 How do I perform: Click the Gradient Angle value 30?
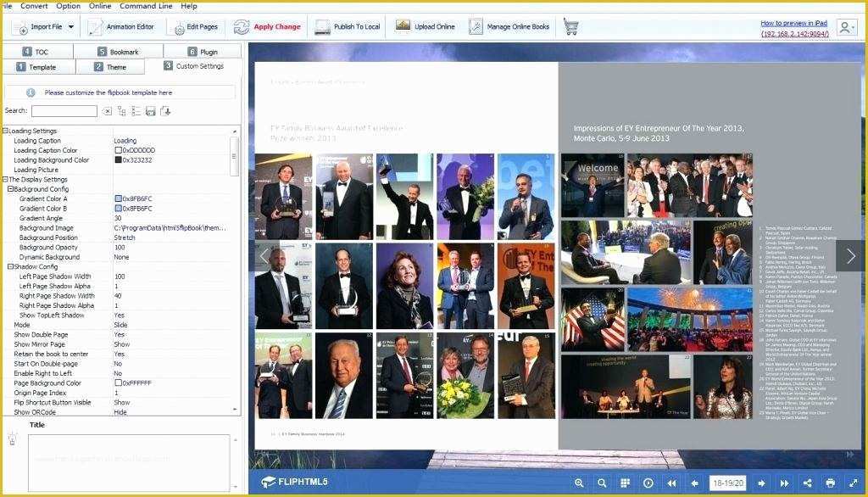(x=117, y=218)
